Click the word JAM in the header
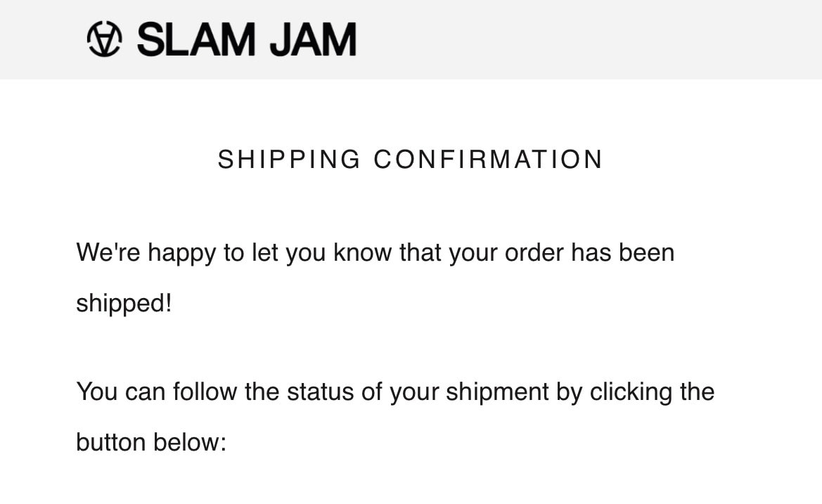The height and width of the screenshot is (504, 822). click(x=313, y=39)
